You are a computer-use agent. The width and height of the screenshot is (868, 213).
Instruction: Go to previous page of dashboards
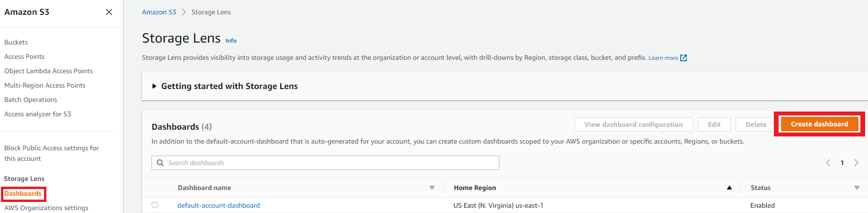pos(828,163)
